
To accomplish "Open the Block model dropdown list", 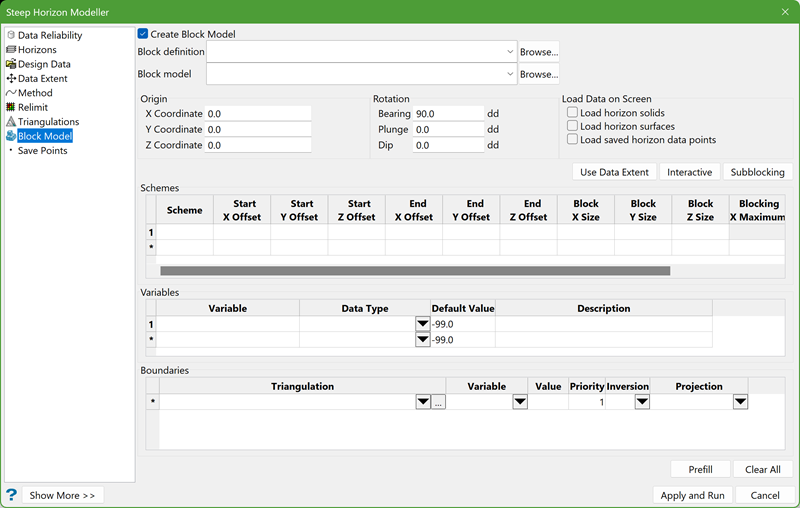I will [509, 74].
